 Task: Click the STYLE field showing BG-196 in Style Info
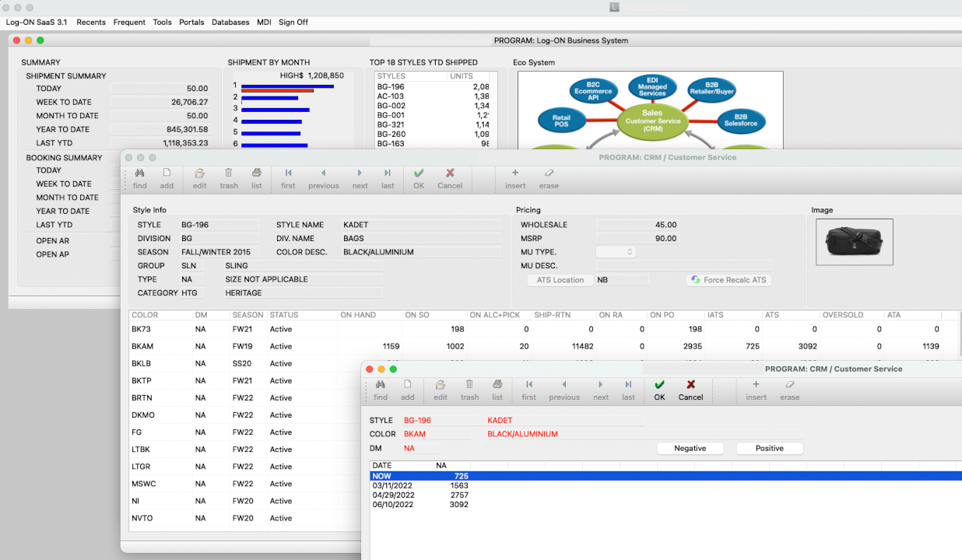pyautogui.click(x=219, y=225)
